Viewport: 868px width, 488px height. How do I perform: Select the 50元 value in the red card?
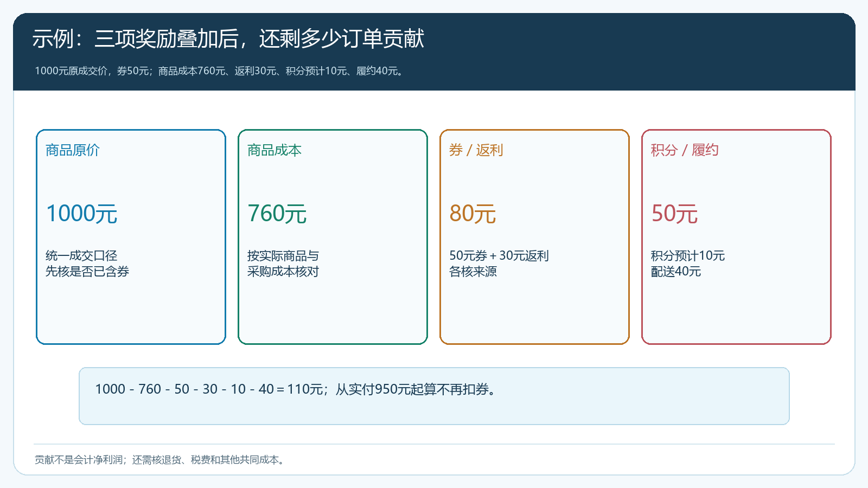click(674, 214)
